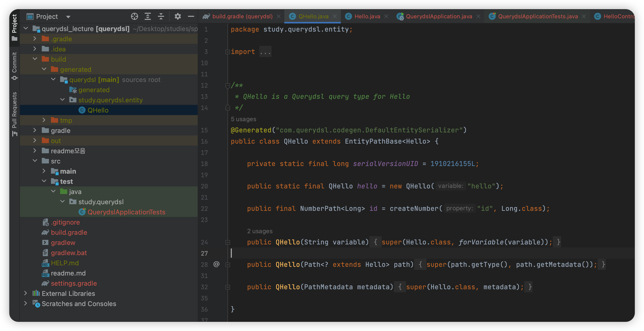Open the Pull Requests tool window
644x331 pixels.
tap(15, 114)
